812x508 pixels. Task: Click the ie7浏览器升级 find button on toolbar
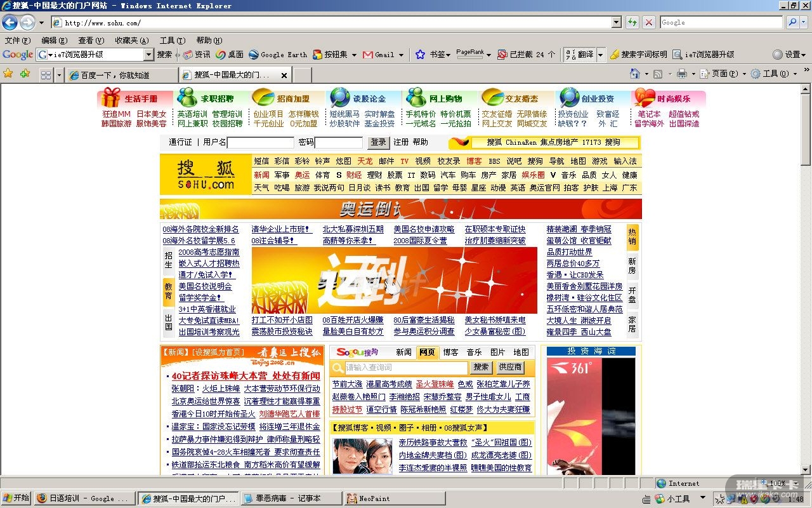(704, 55)
